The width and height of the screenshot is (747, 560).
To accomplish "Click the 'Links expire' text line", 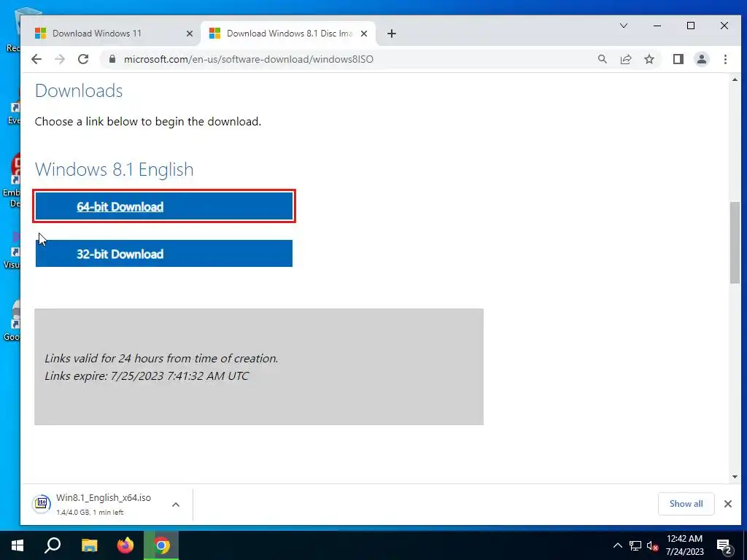I will pos(146,376).
